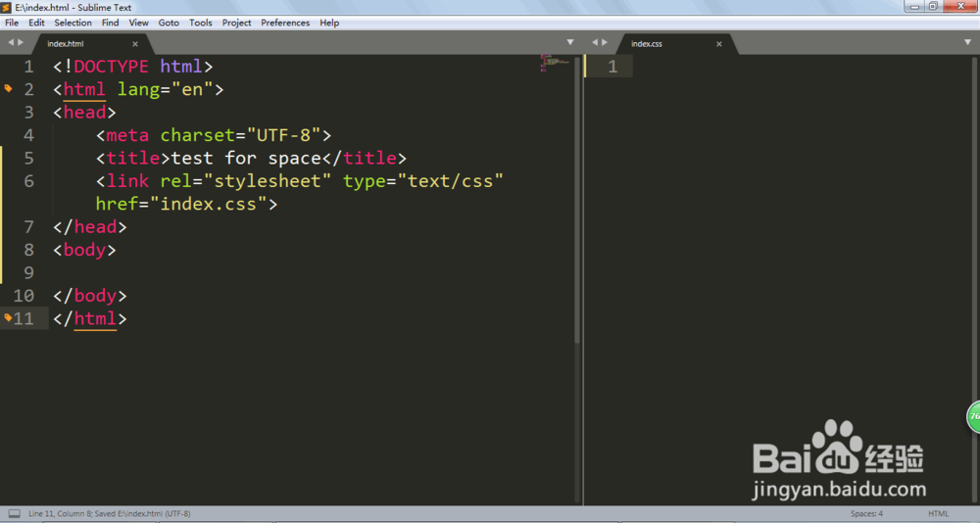Open the Selection menu
Screen dimensions: 980x523
click(73, 23)
